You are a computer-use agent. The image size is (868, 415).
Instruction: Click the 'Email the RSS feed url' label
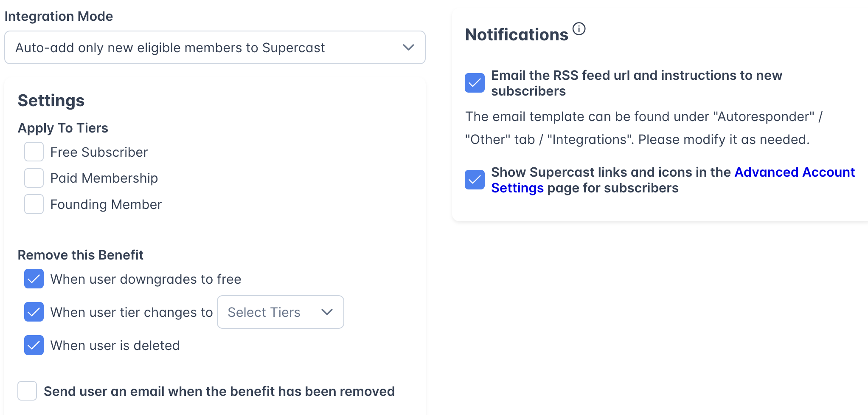(636, 76)
